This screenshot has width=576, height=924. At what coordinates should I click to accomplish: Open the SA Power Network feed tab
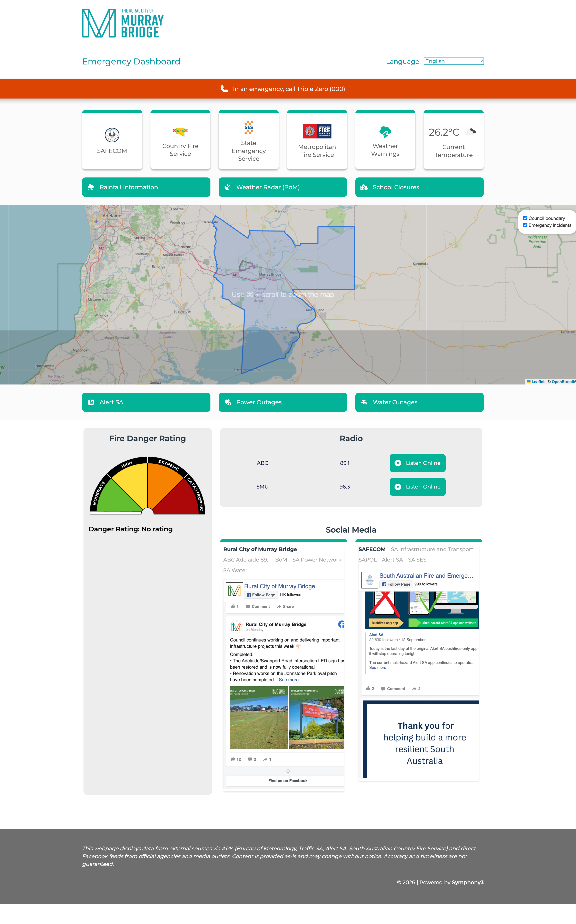(x=317, y=560)
